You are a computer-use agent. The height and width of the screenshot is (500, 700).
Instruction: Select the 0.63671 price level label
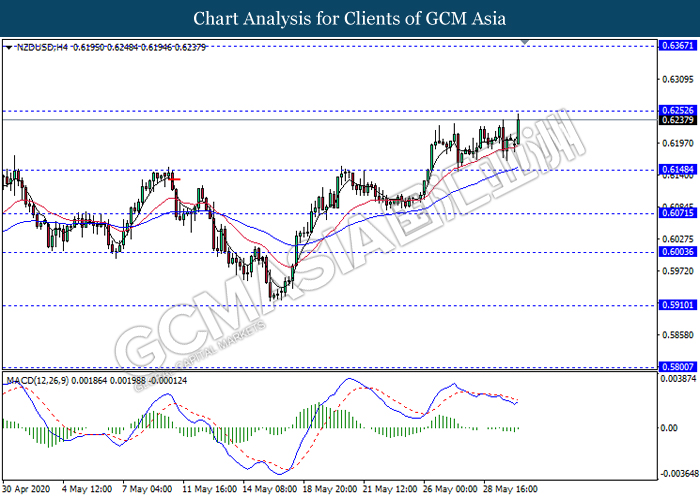pos(677,46)
